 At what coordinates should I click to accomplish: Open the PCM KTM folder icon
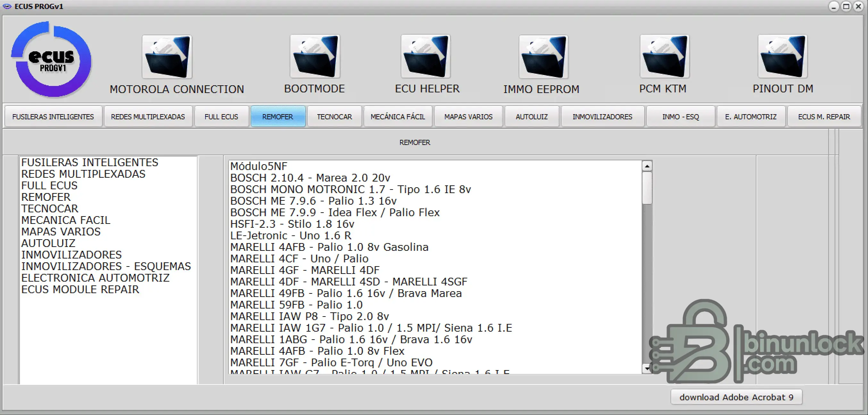pos(664,56)
